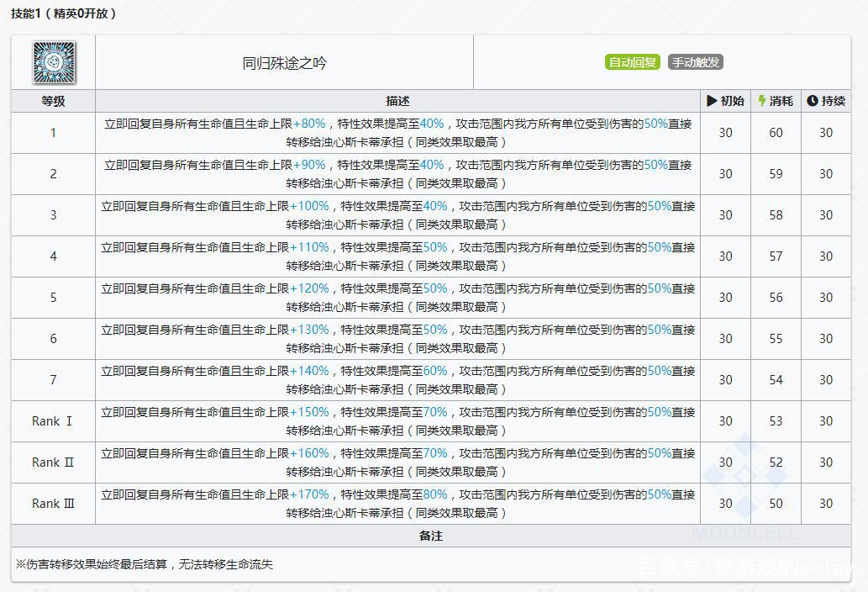Select the level 3 row cell
868x592 pixels.
tap(53, 215)
